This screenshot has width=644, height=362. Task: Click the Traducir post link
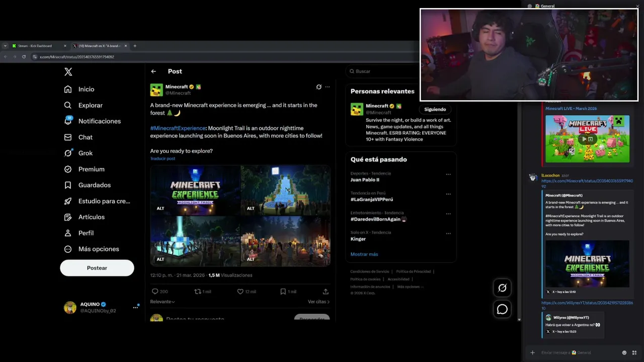pyautogui.click(x=163, y=158)
